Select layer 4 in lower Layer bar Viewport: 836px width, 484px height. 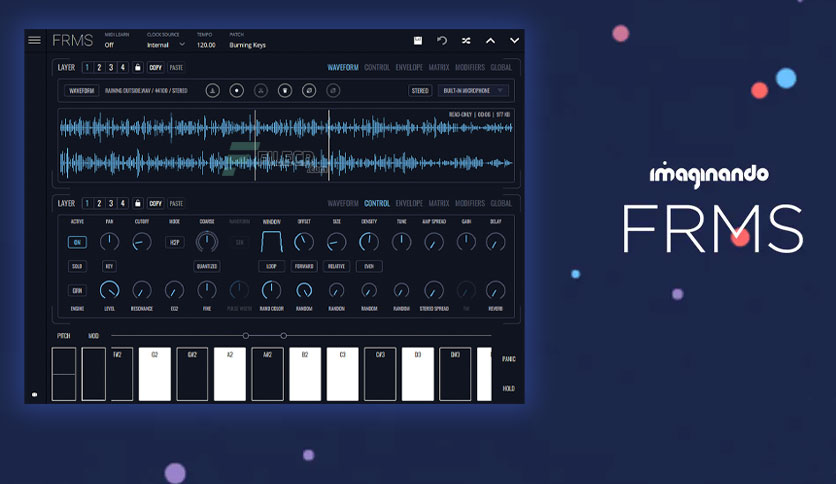(x=123, y=203)
